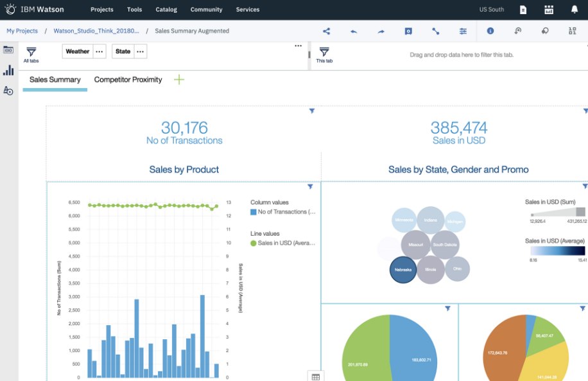Click Sales by State, Gender and Promo title
Viewport: 588px width, 381px height.
(458, 169)
